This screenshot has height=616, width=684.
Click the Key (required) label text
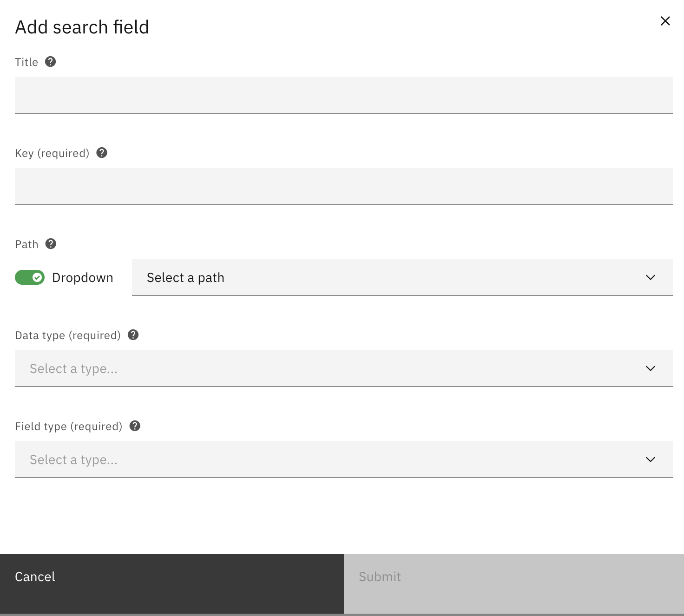click(x=52, y=153)
